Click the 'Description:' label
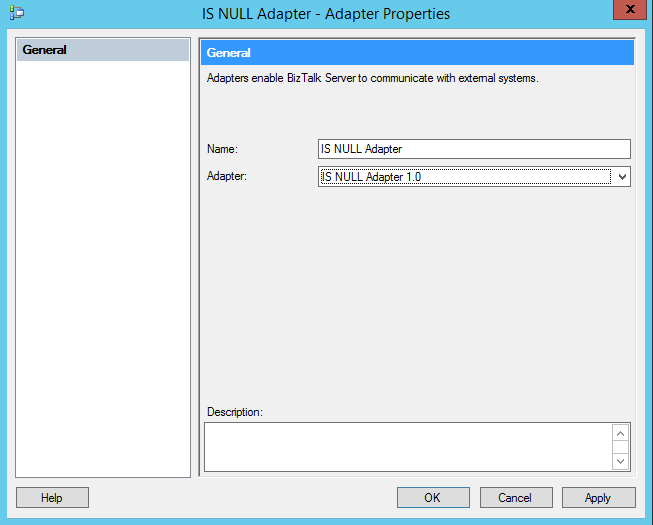Viewport: 653px width, 525px height. [x=235, y=412]
